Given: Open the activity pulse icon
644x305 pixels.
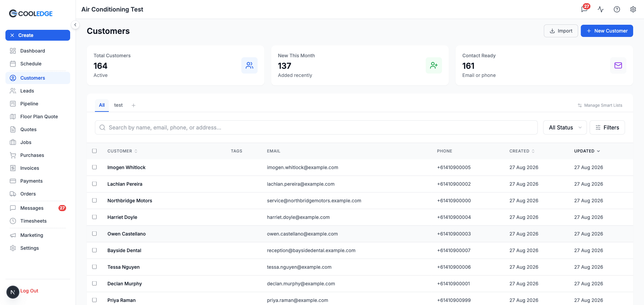Looking at the screenshot, I should 601,9.
